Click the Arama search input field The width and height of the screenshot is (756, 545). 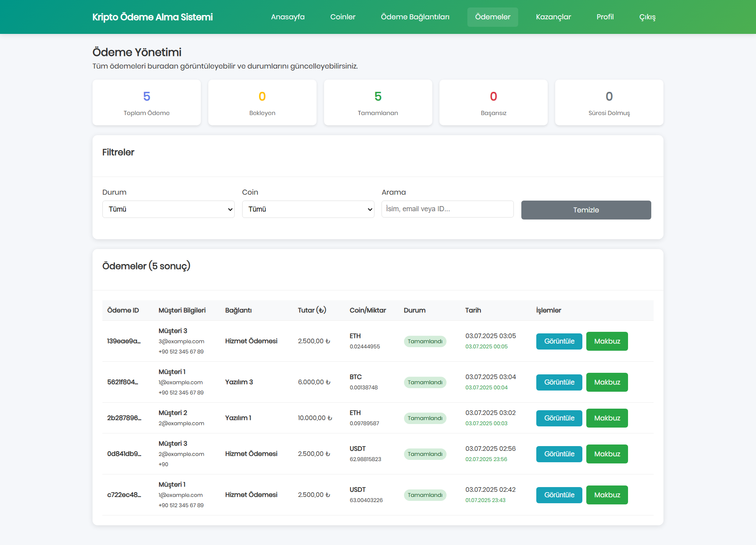click(x=448, y=209)
